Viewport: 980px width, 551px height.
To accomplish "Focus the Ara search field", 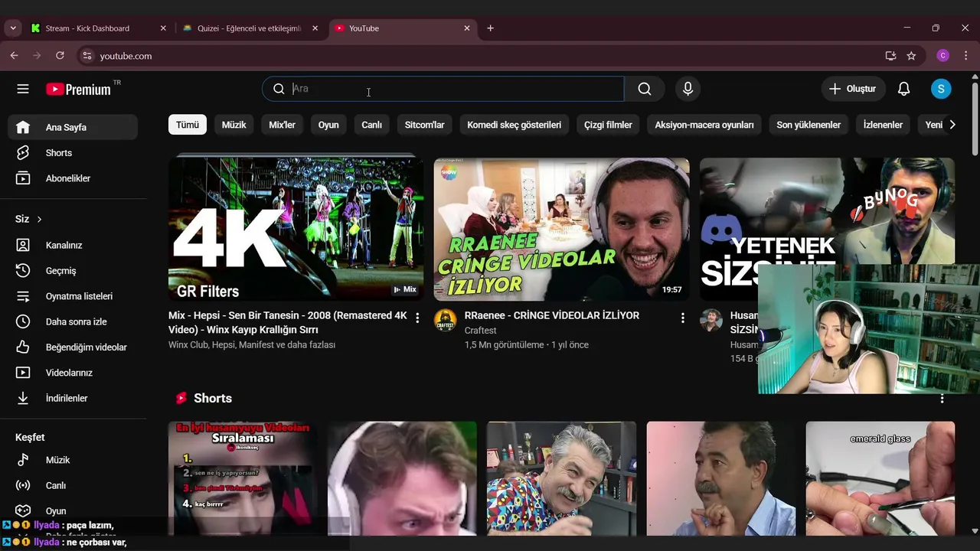I will click(x=443, y=89).
